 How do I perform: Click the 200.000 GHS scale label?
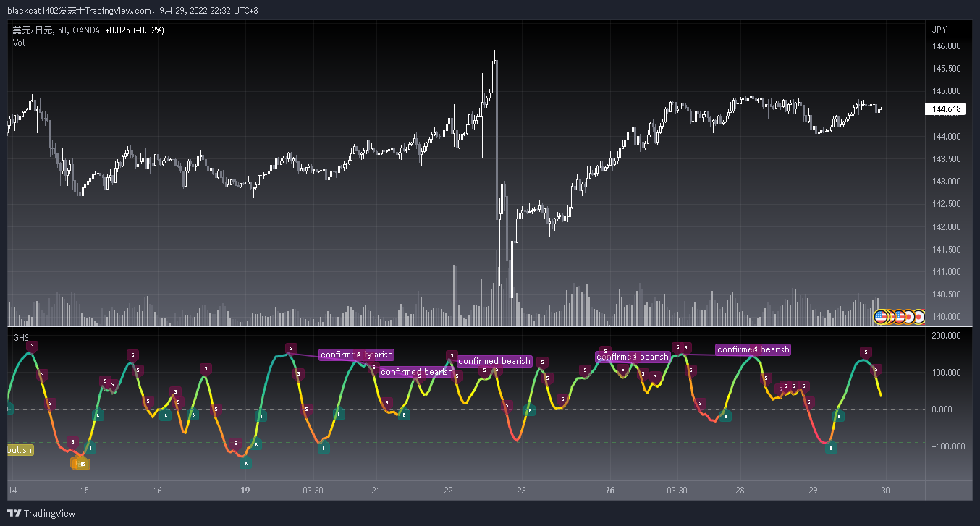pos(947,336)
